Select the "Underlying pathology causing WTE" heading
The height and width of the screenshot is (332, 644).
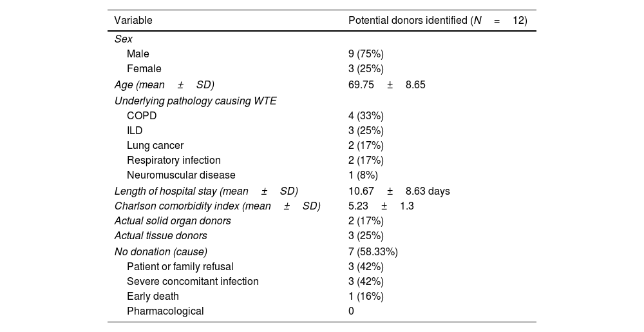pyautogui.click(x=195, y=101)
